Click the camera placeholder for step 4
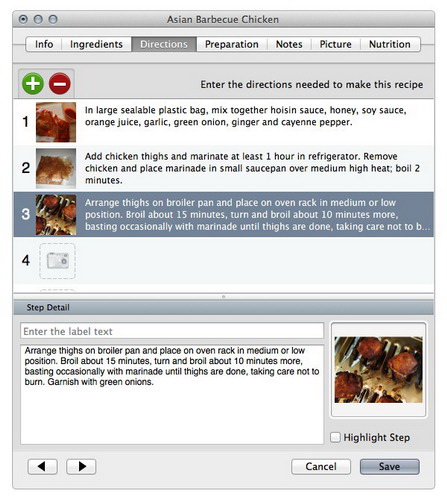Image resolution: width=447 pixels, height=500 pixels. 57,261
